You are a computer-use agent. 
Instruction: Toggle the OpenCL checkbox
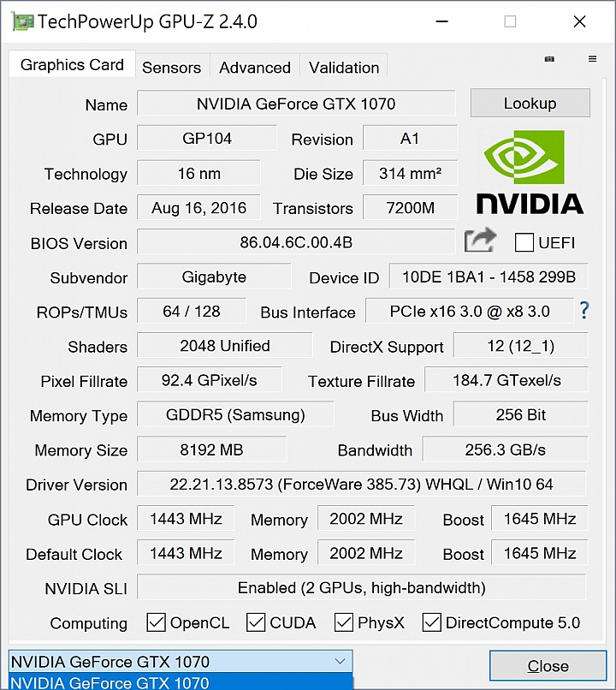point(156,622)
